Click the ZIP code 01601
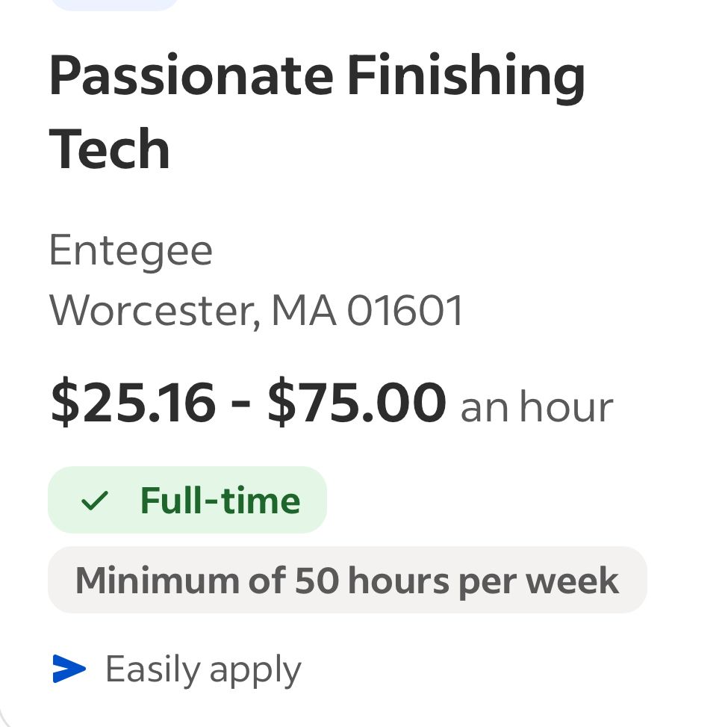 coord(405,311)
